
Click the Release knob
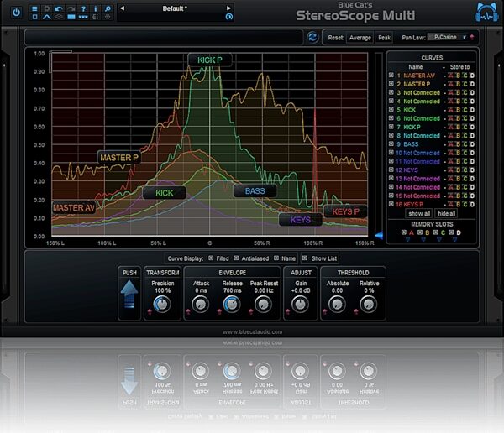tap(232, 304)
